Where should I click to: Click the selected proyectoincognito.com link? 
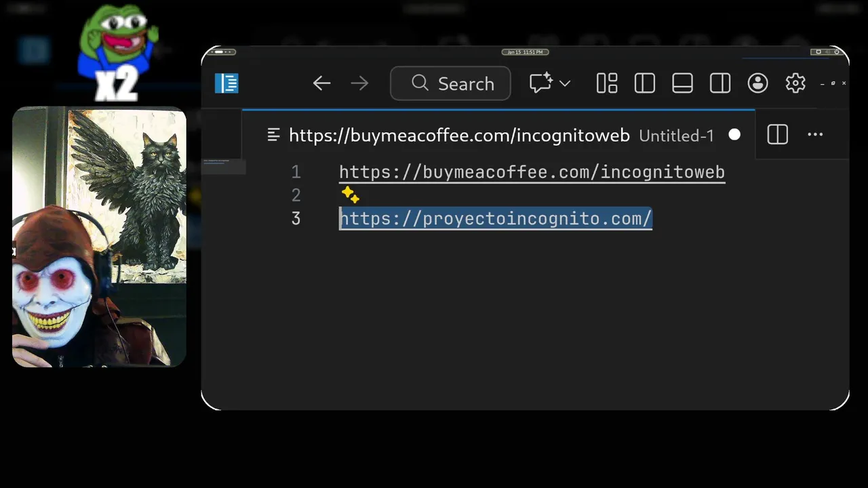[x=496, y=219]
